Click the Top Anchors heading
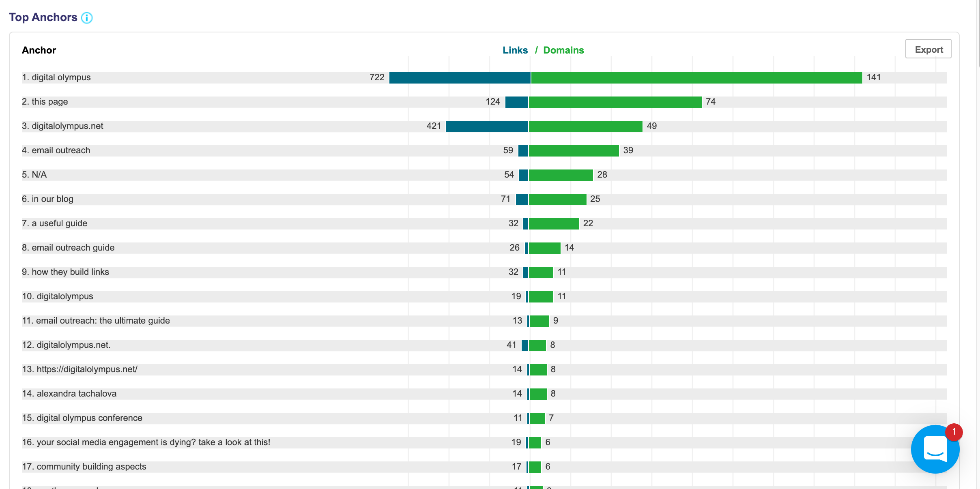This screenshot has width=980, height=489. (x=43, y=17)
